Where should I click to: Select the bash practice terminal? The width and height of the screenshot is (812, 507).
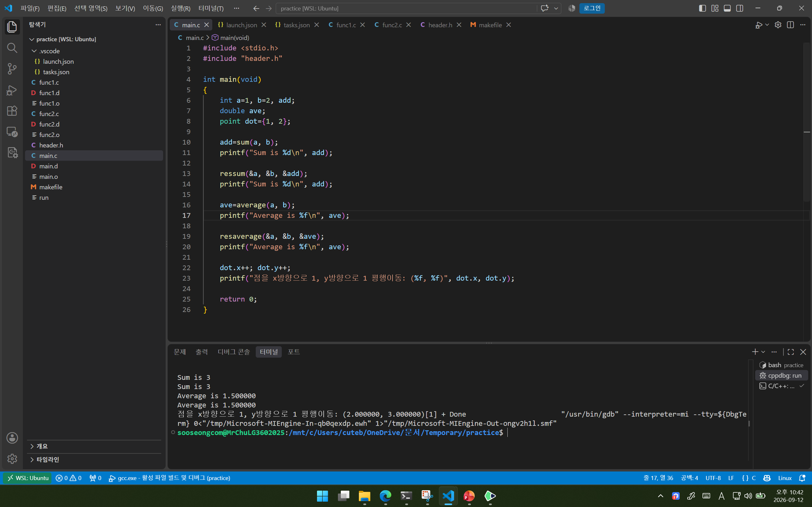[x=781, y=365]
